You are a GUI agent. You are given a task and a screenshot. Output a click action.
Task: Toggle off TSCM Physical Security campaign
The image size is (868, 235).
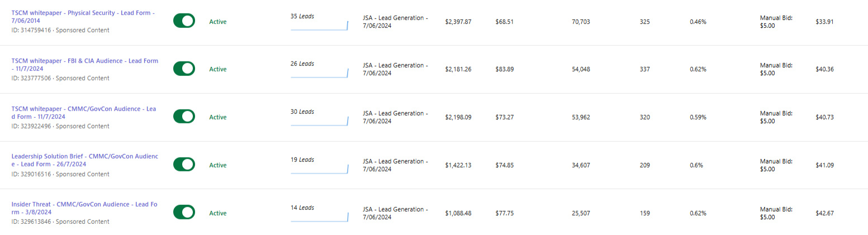click(x=184, y=21)
